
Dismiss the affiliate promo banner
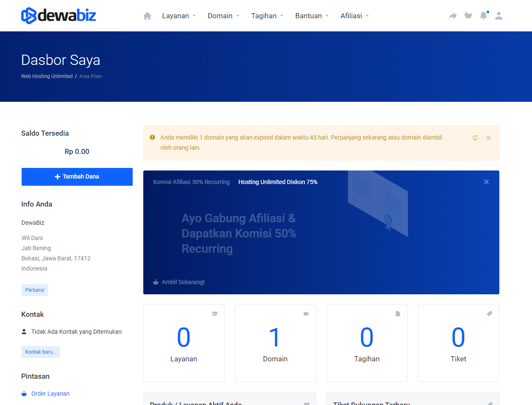point(486,182)
